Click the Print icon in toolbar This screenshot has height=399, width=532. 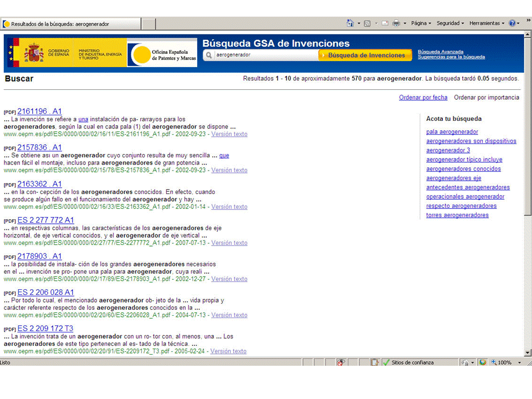point(396,23)
